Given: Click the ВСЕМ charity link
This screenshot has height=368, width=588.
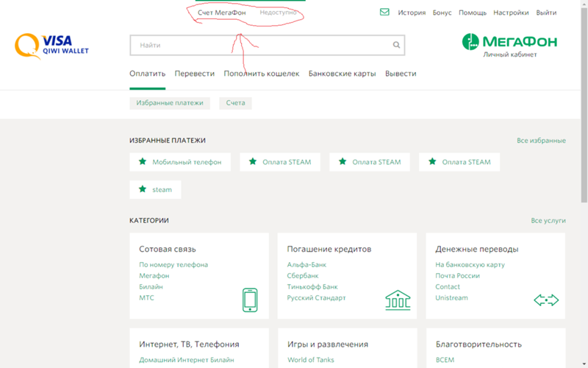Looking at the screenshot, I should point(445,360).
